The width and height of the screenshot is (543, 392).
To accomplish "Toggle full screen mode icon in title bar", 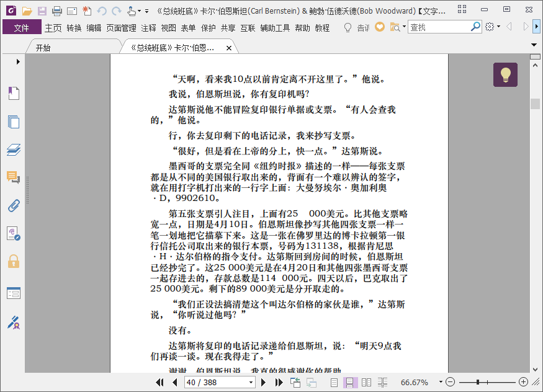I will pos(462,9).
